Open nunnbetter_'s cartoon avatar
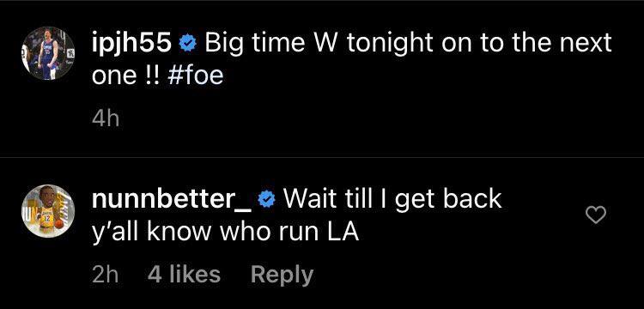644x309 pixels. click(x=48, y=211)
